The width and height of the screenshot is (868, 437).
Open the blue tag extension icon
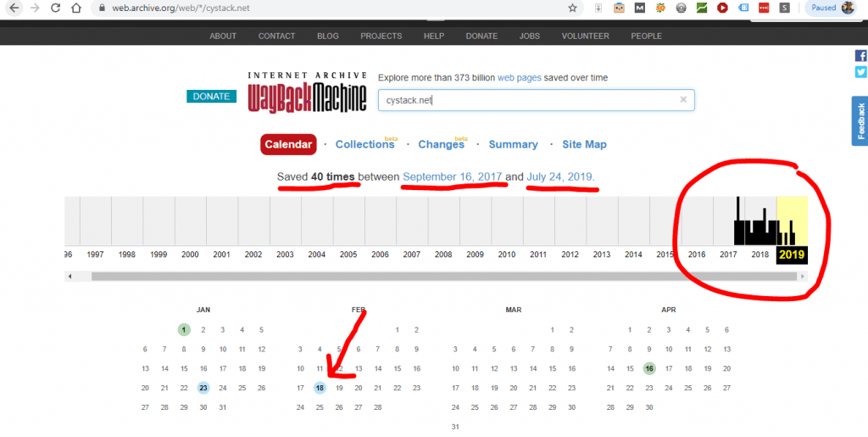point(743,8)
